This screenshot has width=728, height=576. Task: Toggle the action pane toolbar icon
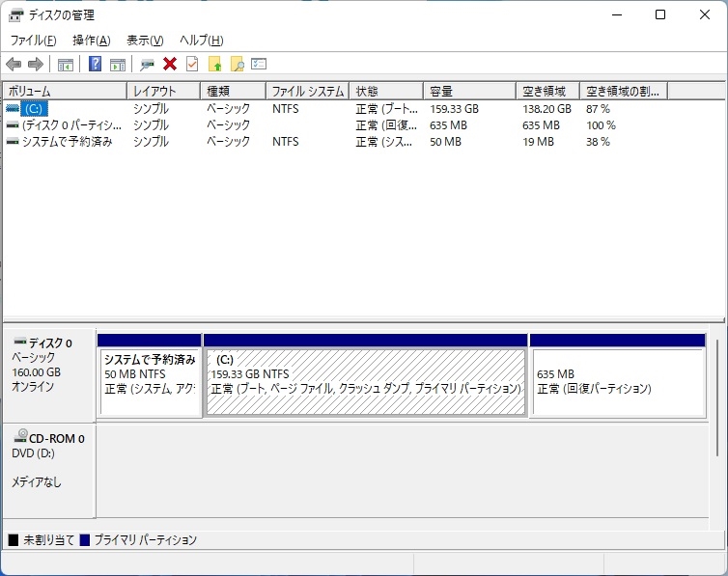pos(118,65)
